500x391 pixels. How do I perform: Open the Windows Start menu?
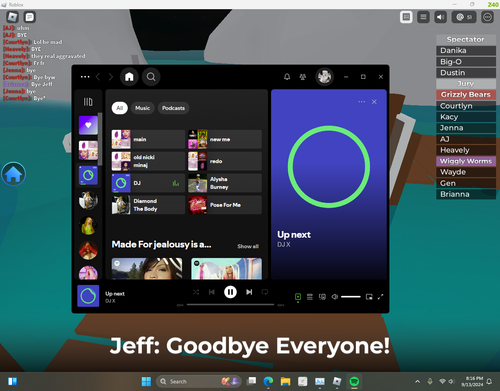click(146, 381)
